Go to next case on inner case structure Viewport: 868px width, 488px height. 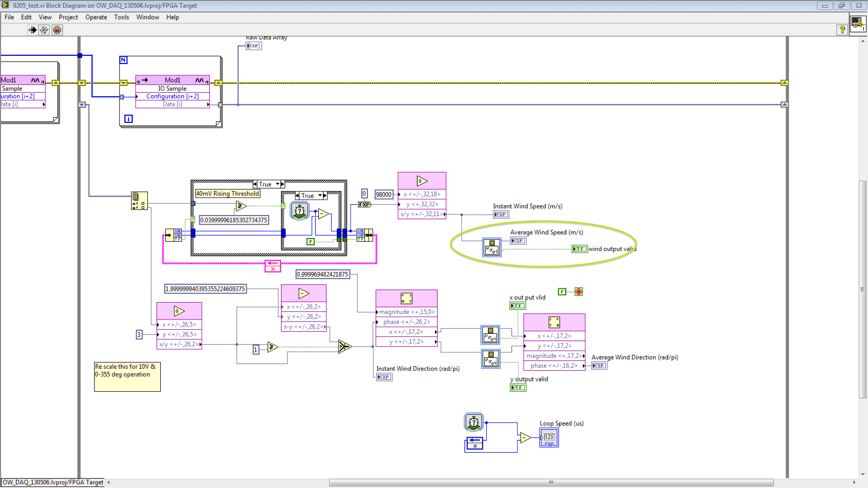click(x=325, y=196)
